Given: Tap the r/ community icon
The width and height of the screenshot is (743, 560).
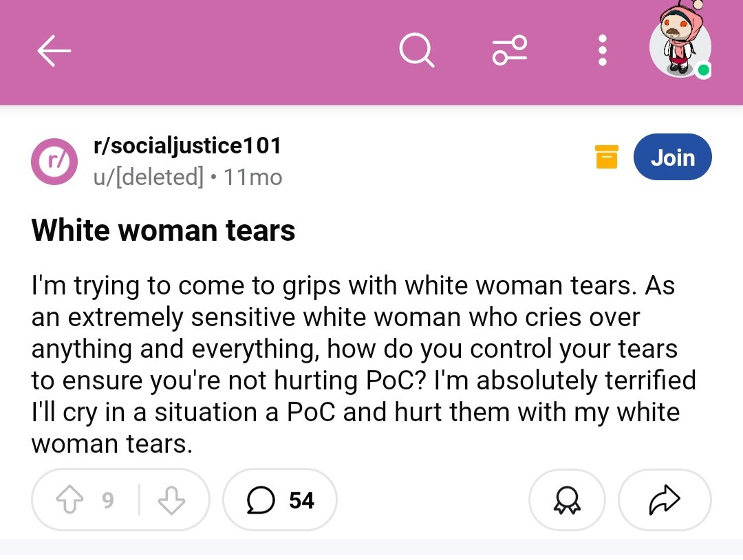Looking at the screenshot, I should (54, 162).
